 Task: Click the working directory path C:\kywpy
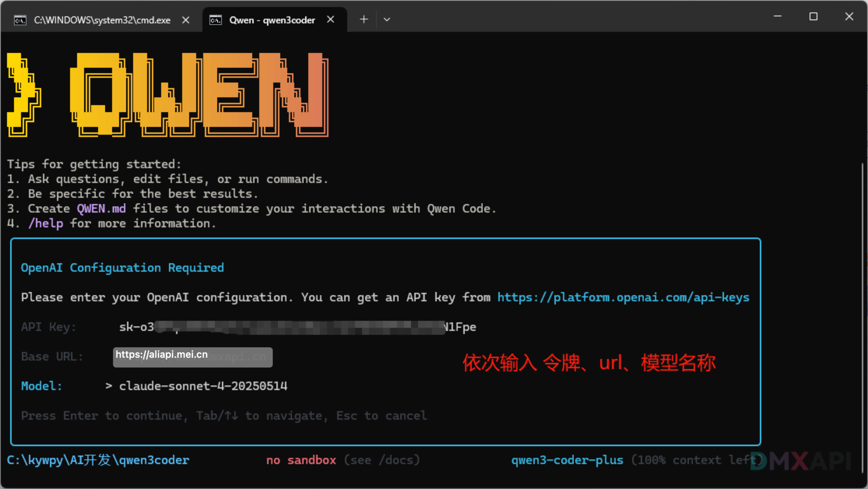coord(98,460)
